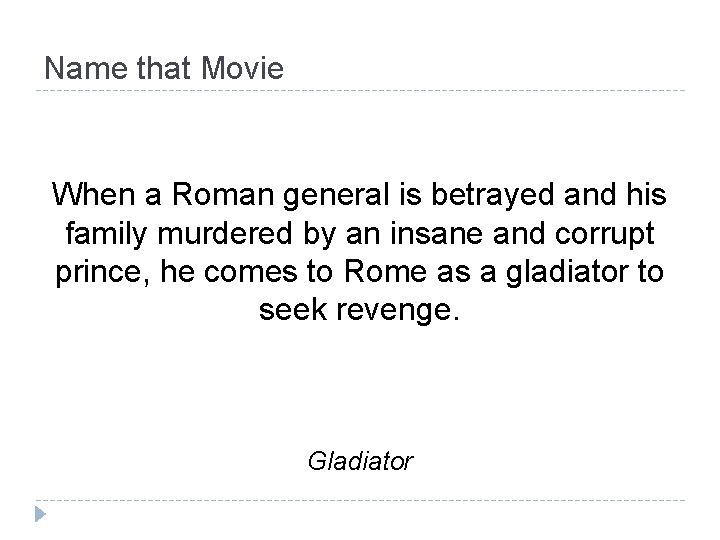Click the "Name that Movie" title
Viewport: 720px width, 540px height.
pos(165,69)
